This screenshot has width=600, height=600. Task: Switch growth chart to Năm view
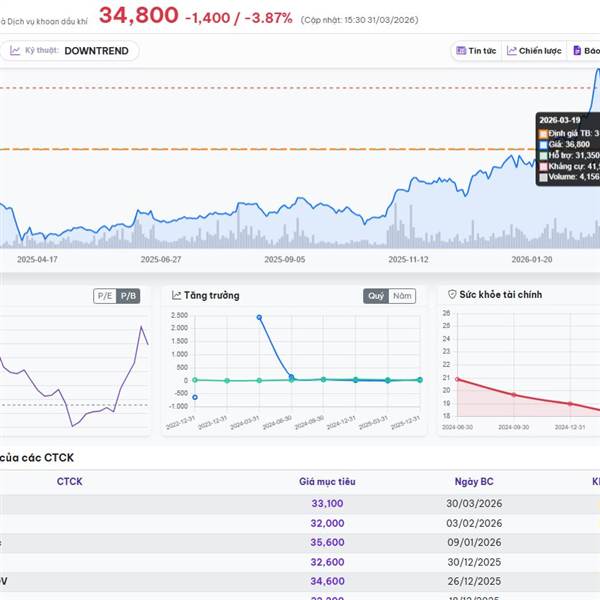point(402,296)
